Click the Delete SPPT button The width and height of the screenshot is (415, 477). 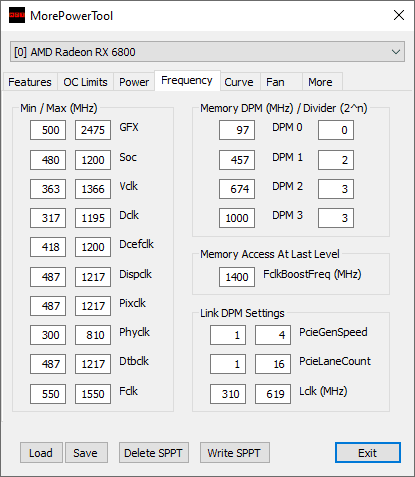click(154, 453)
